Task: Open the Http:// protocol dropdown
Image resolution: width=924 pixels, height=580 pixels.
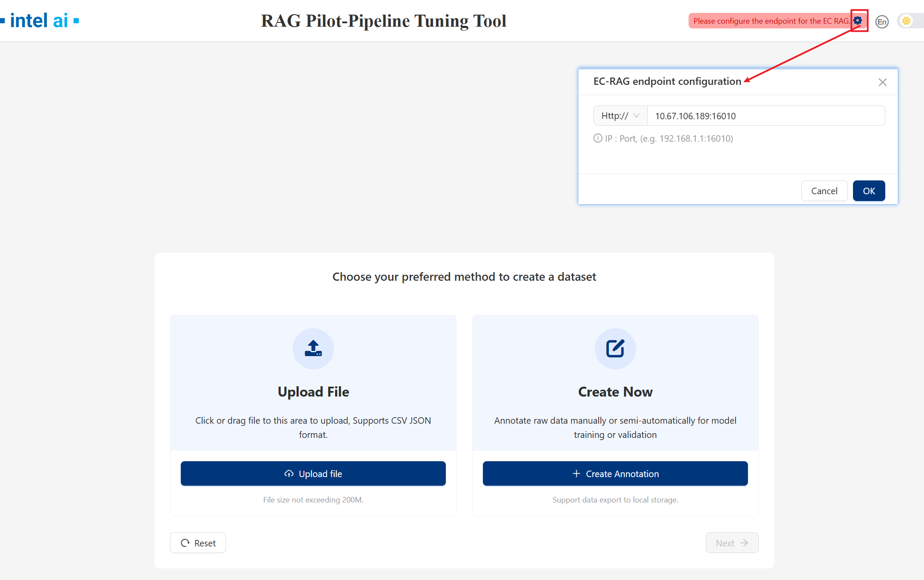Action: click(x=620, y=115)
